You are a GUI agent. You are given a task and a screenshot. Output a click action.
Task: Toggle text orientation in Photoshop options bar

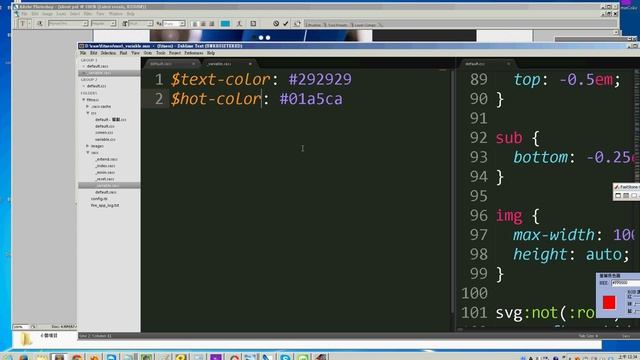pos(40,24)
